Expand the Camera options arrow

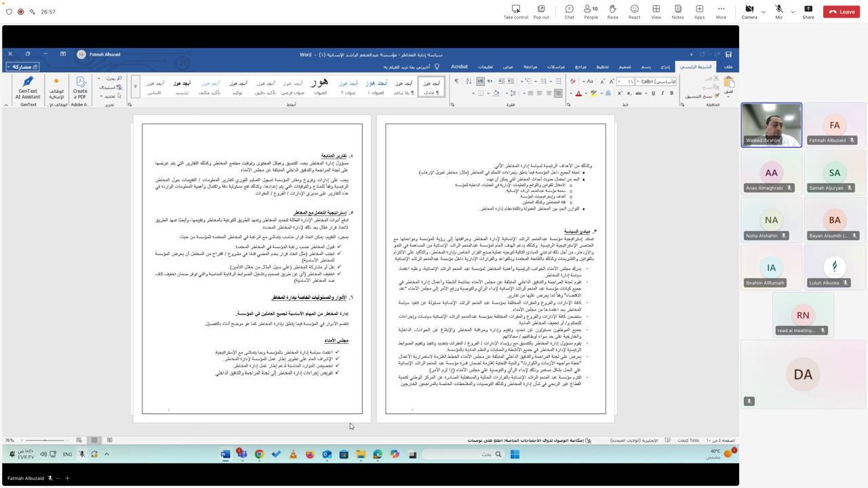[764, 12]
